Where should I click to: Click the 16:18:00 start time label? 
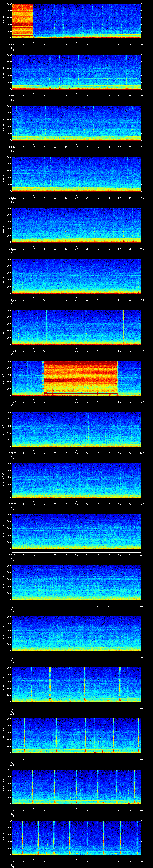(x=12, y=249)
